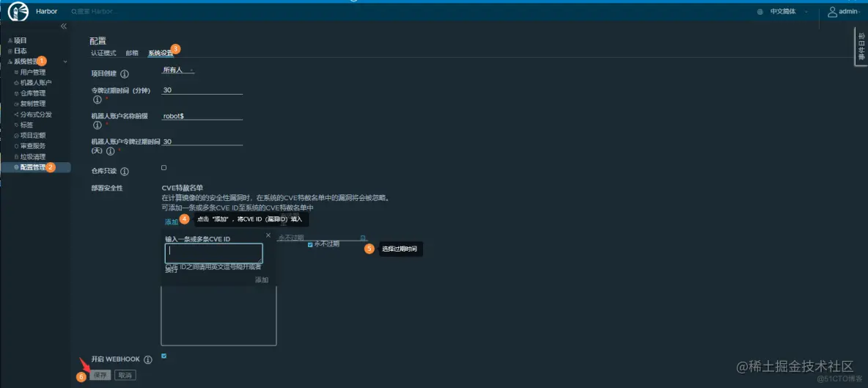
Task: Open 复制管理 in the sidebar
Action: coord(33,103)
